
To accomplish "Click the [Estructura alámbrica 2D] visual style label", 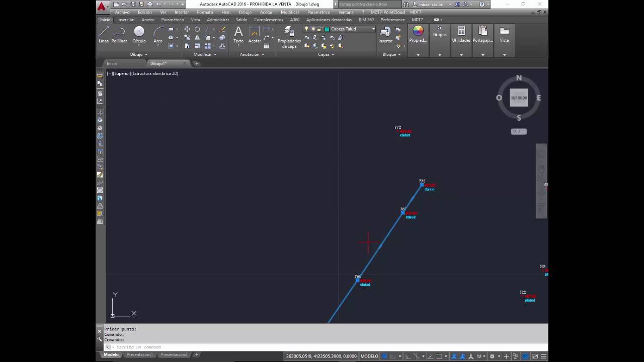I will pyautogui.click(x=155, y=73).
